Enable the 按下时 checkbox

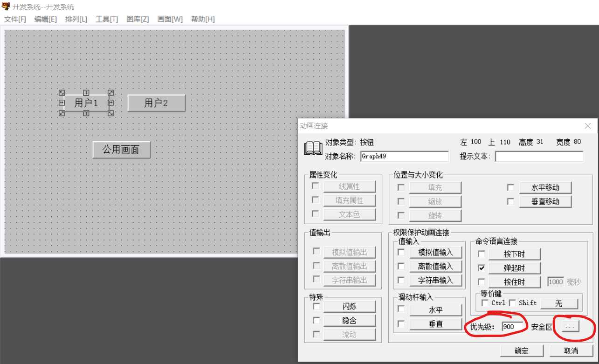coord(482,254)
